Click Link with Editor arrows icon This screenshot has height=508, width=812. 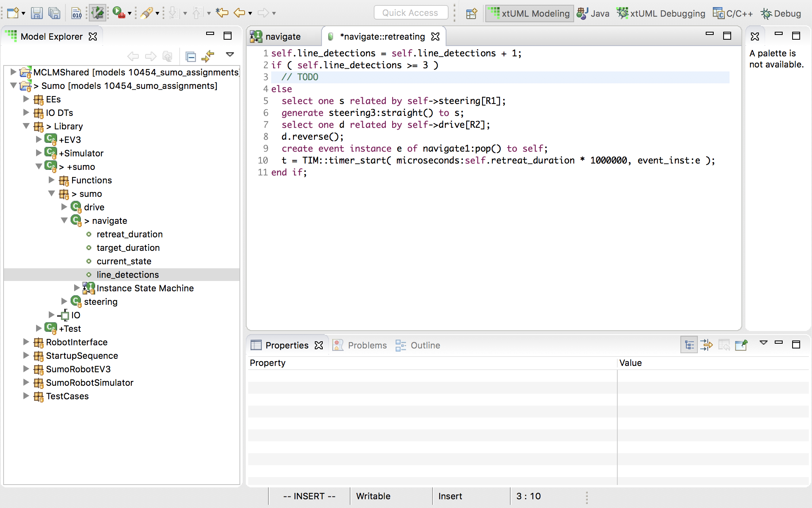[x=208, y=56]
